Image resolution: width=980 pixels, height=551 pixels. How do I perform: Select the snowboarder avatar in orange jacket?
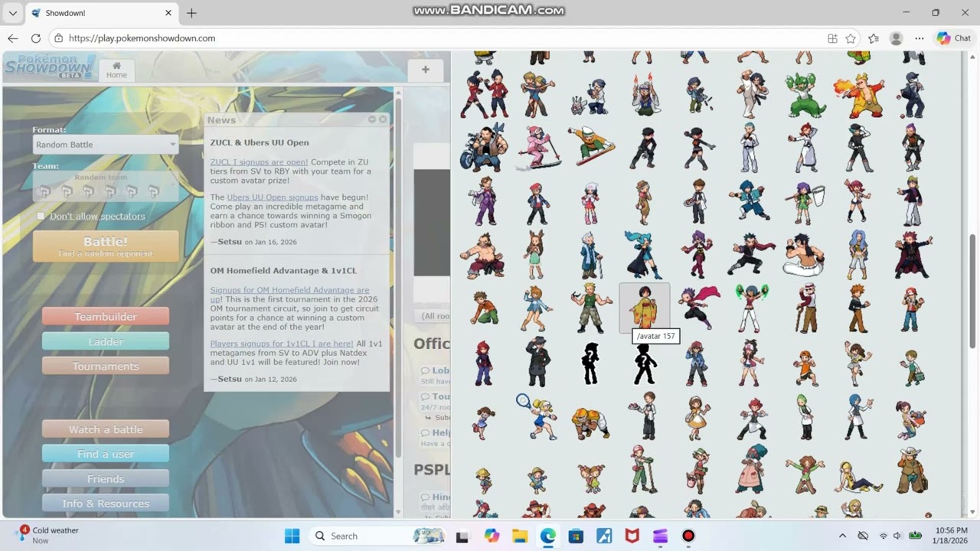pos(591,148)
